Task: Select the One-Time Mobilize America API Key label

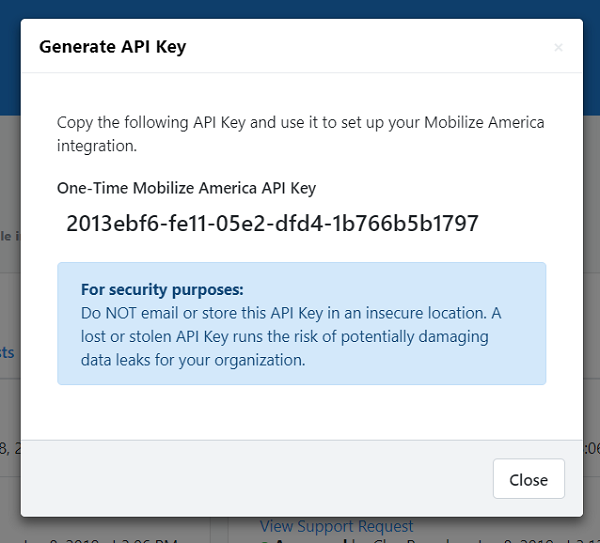Action: (x=187, y=187)
